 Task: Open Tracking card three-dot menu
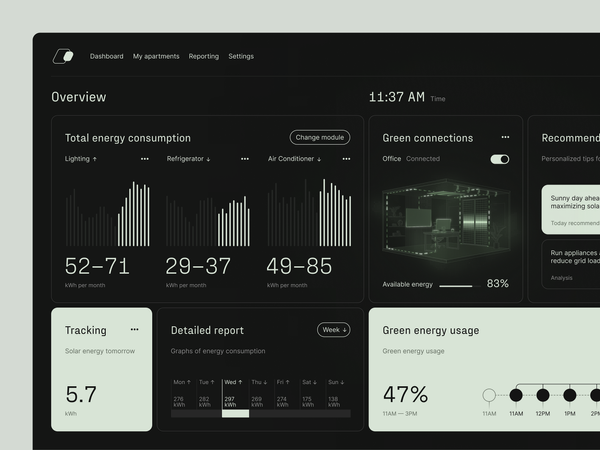(x=134, y=329)
